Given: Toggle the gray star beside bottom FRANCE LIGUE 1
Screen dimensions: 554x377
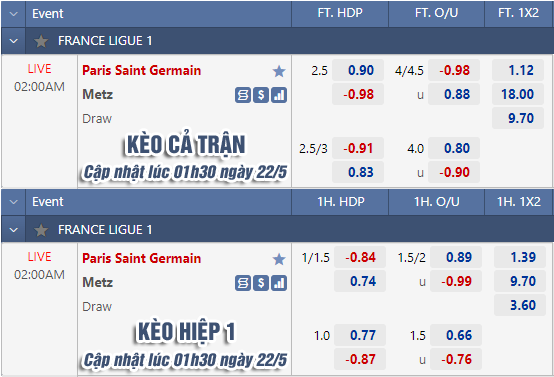Looking at the screenshot, I should point(41,230).
